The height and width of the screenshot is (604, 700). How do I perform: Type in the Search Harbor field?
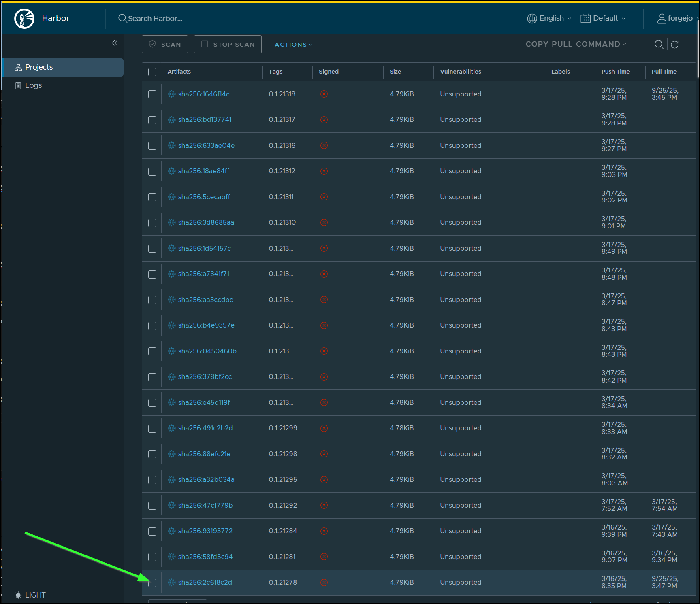pyautogui.click(x=155, y=19)
